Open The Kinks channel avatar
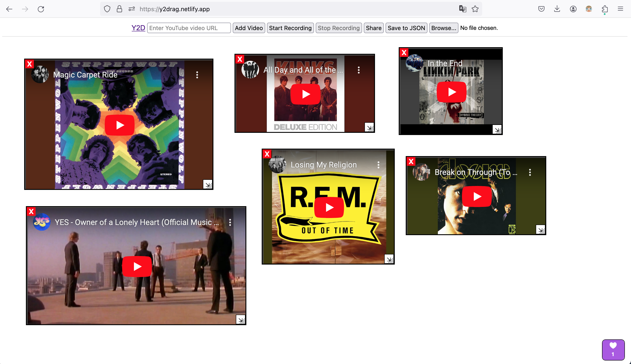Image resolution: width=631 pixels, height=364 pixels. click(250, 70)
